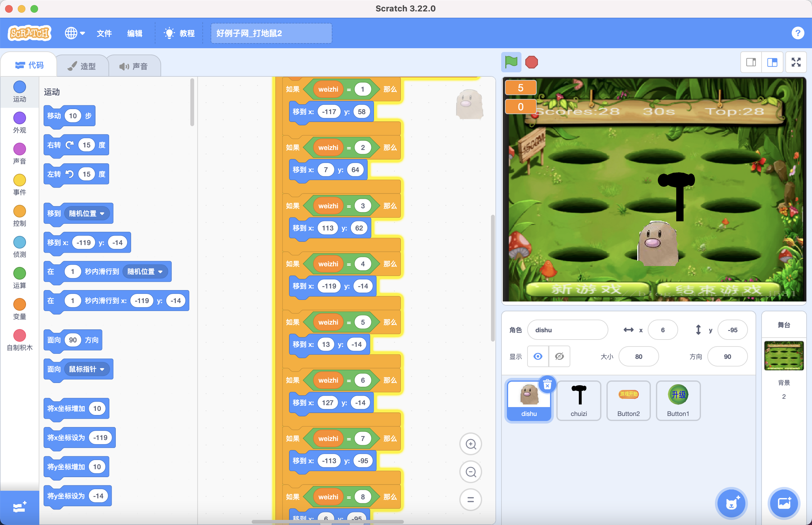Zoom out the code workspace
812x525 pixels.
point(471,472)
